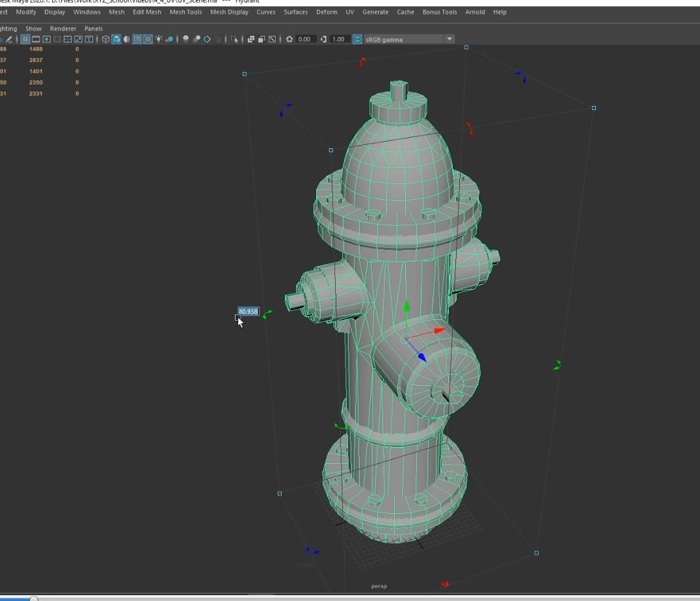Click the isolate select icon
700x601 pixels.
235,39
